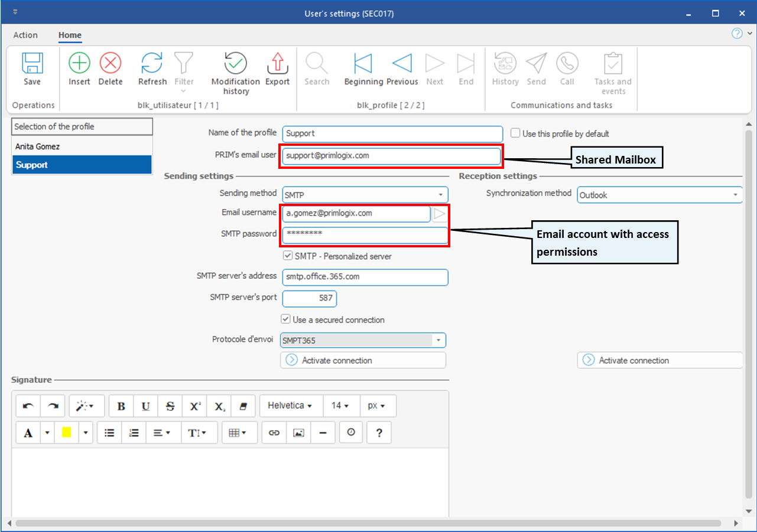Click the Name of the profile field
757x532 pixels.
(392, 133)
